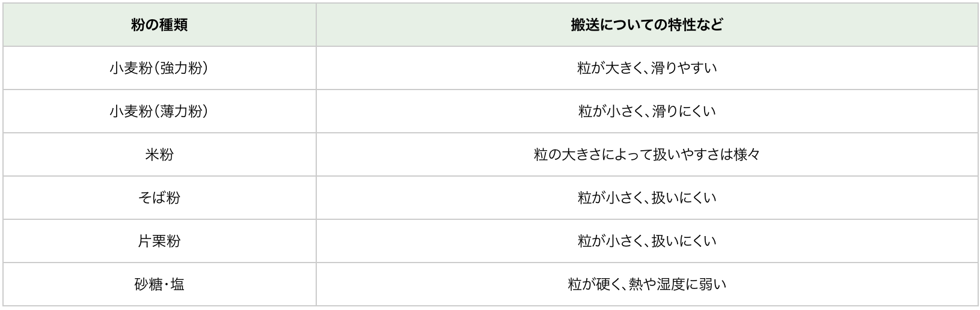The image size is (980, 310).
Task: Click the 米粉 cell
Action: tap(159, 155)
